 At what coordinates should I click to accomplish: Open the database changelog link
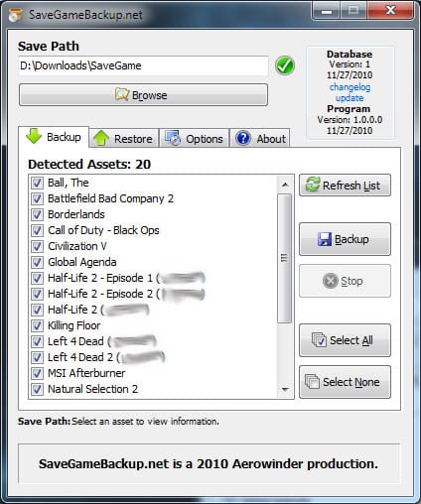pyautogui.click(x=350, y=87)
